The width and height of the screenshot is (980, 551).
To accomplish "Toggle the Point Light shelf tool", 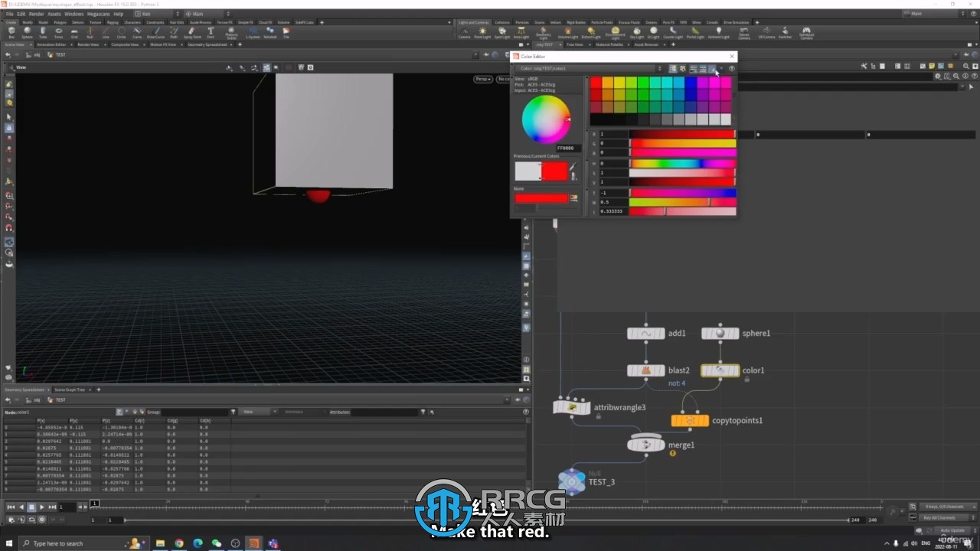I will [482, 32].
